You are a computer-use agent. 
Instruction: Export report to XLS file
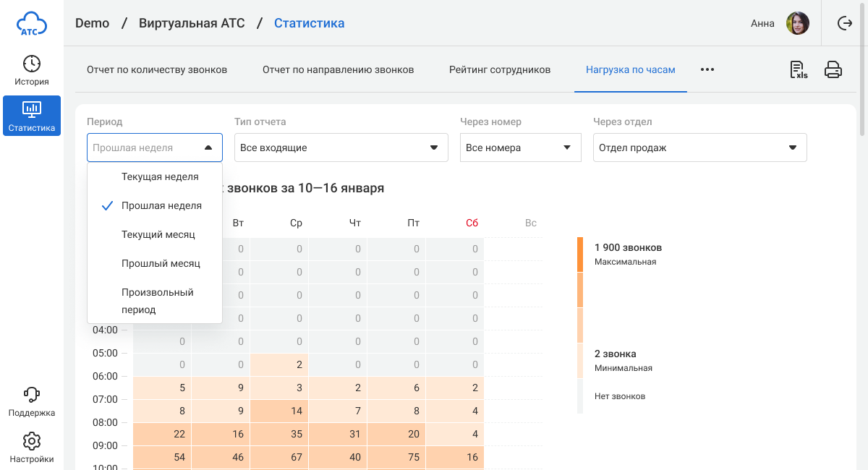798,70
